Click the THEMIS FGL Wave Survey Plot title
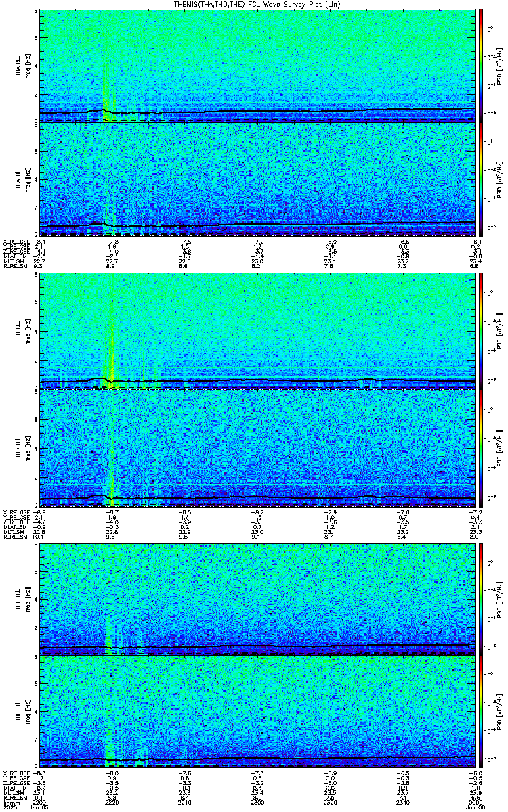Viewport: 508px width, 812px height. [x=258, y=4]
